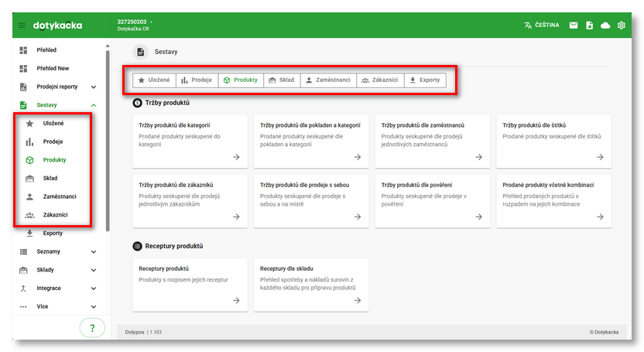Open the green question mark help button
This screenshot has width=644, height=352.
coord(92,328)
